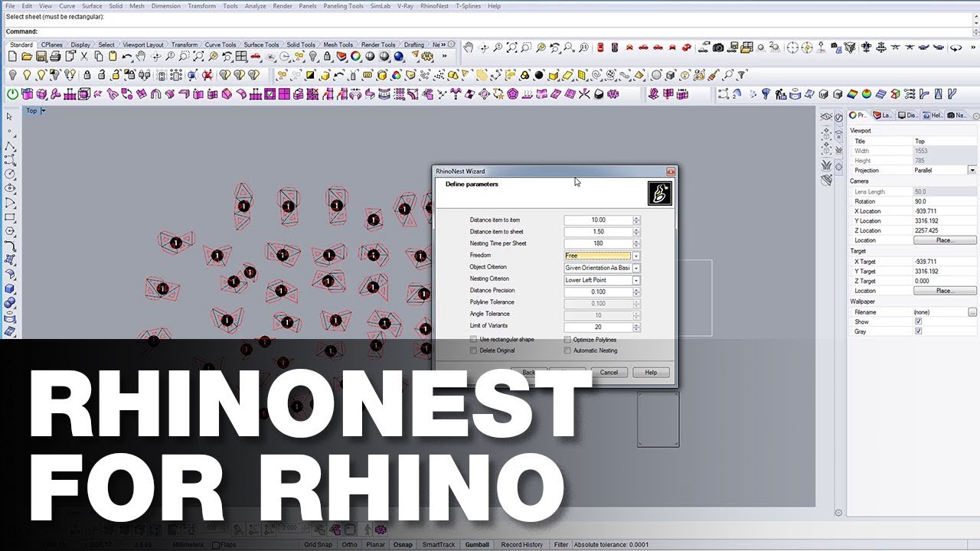Viewport: 980px width, 551px height.
Task: Select the Pan hand tool icon
Action: coord(141,57)
